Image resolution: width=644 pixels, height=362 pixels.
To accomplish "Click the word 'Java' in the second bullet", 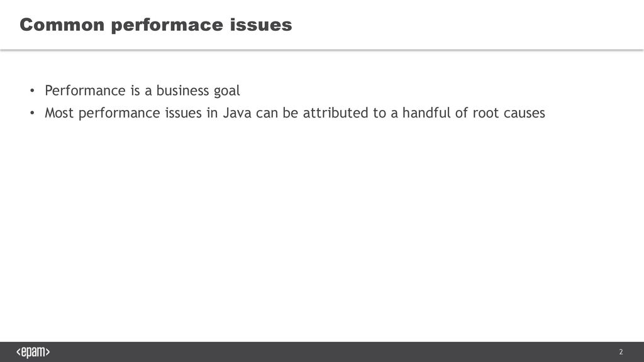I will pos(237,113).
